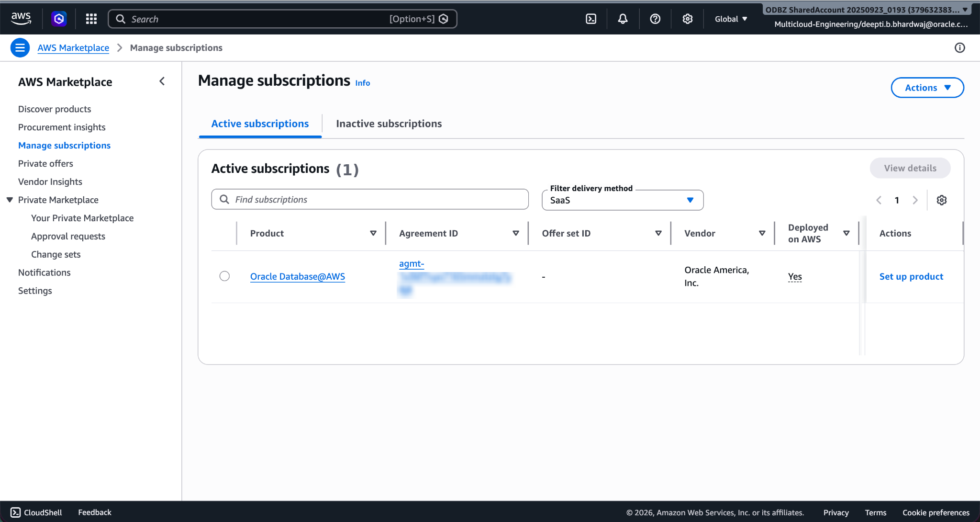Switch to Inactive subscriptions tab
The height and width of the screenshot is (522, 980).
(x=389, y=124)
